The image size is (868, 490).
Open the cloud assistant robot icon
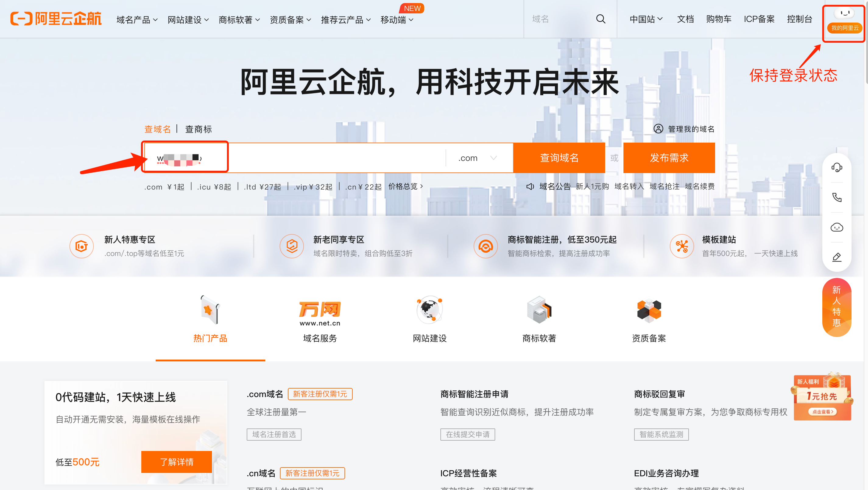[837, 227]
